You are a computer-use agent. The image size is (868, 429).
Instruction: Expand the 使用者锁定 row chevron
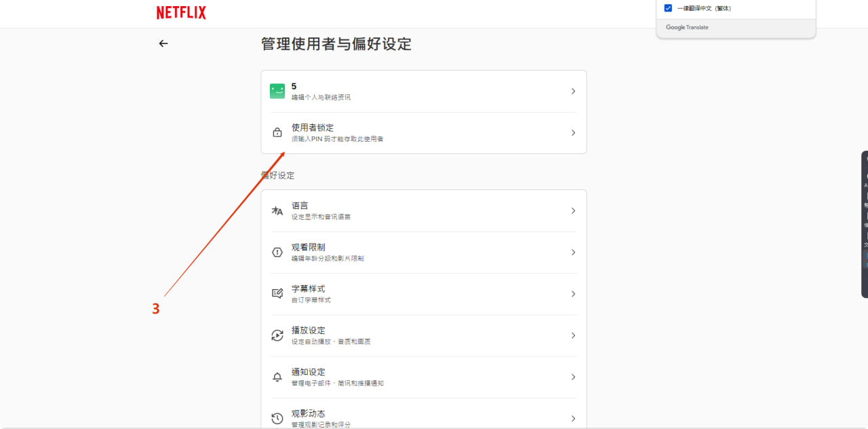point(573,133)
